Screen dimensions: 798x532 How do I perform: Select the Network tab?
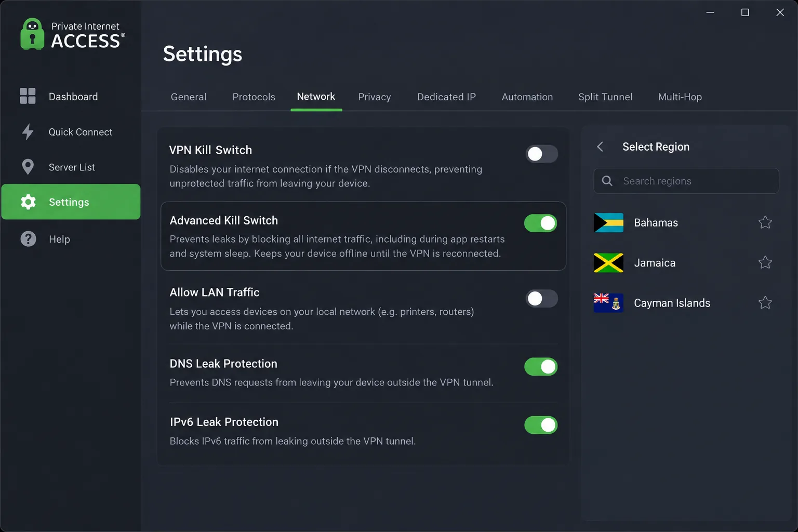click(x=316, y=97)
